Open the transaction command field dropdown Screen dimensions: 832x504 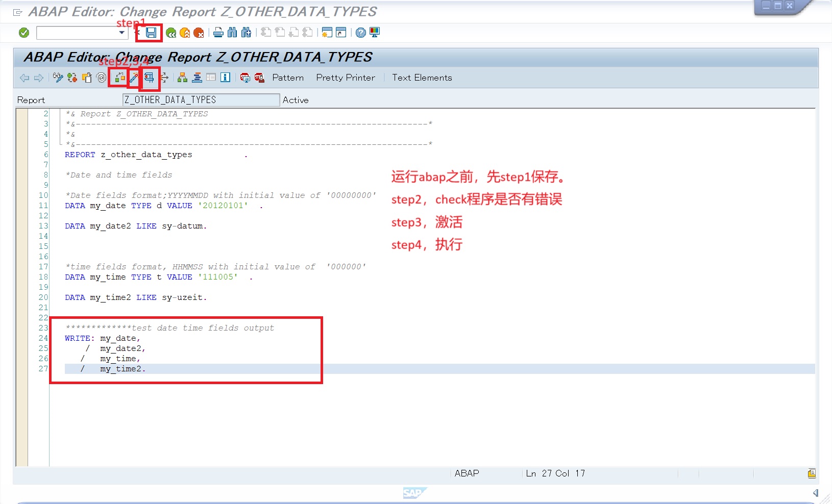(x=121, y=33)
